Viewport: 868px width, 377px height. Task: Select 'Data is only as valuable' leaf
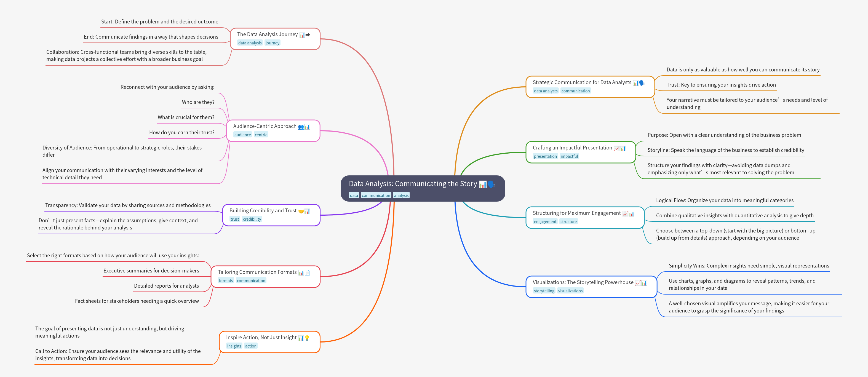tap(743, 70)
